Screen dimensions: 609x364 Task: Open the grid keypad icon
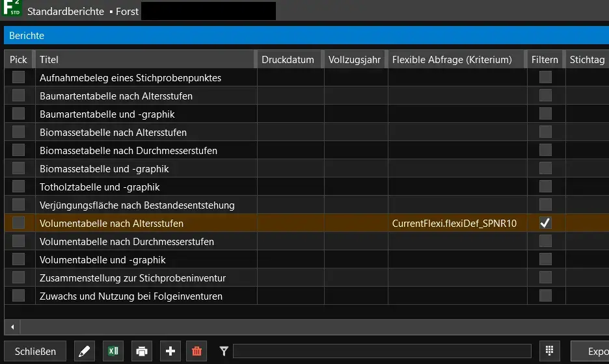click(x=549, y=352)
